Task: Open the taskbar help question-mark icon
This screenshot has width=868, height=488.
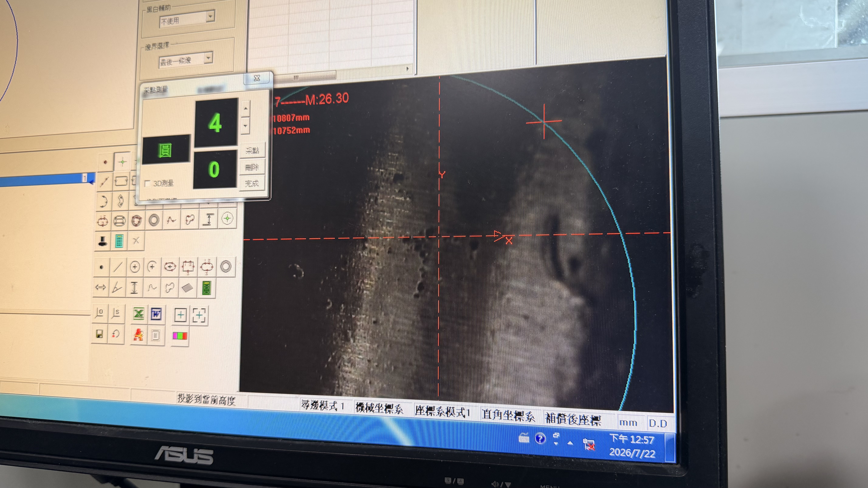Action: [x=540, y=438]
